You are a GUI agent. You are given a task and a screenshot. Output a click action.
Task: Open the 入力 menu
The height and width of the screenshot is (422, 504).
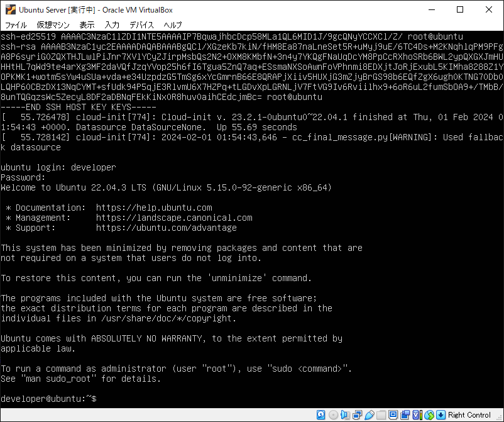[112, 25]
